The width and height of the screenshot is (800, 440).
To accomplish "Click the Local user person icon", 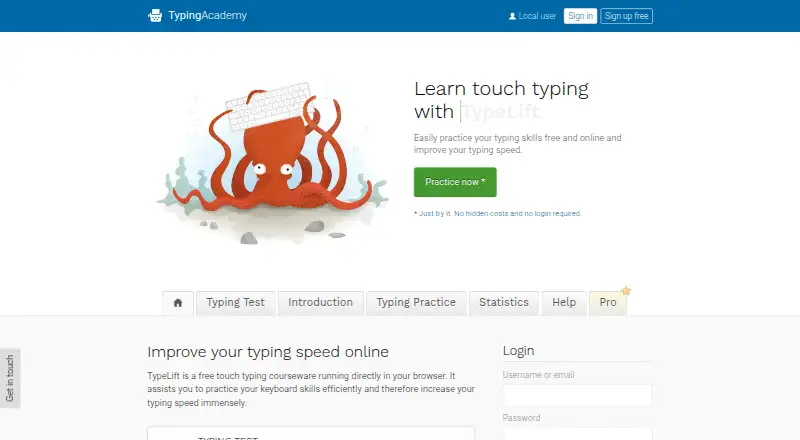I will pyautogui.click(x=512, y=16).
